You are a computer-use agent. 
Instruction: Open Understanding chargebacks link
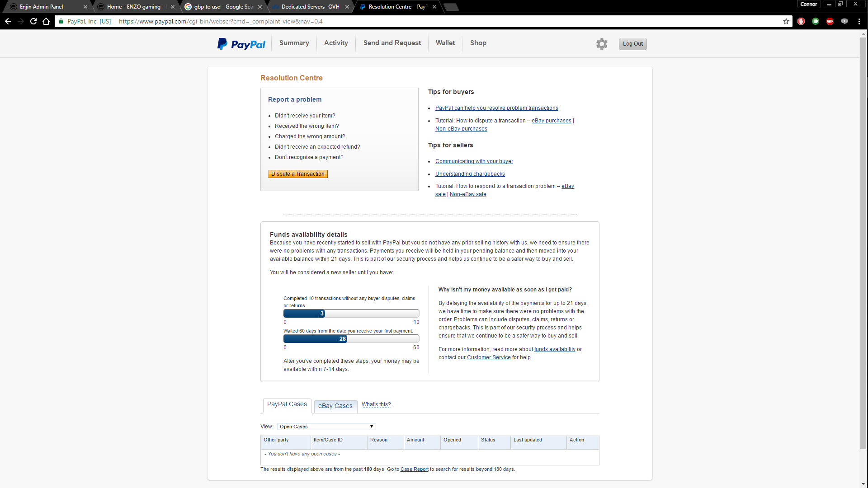pyautogui.click(x=470, y=174)
